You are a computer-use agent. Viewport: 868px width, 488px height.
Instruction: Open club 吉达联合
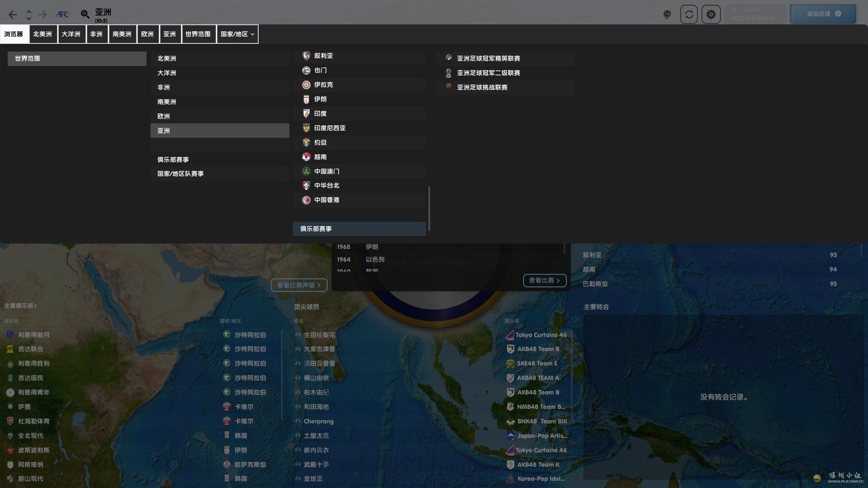coord(31,349)
